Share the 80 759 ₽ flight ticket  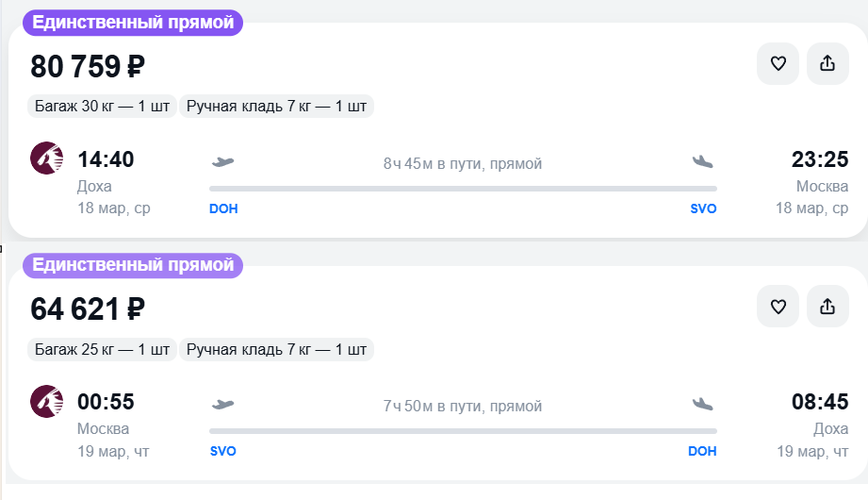tap(827, 64)
